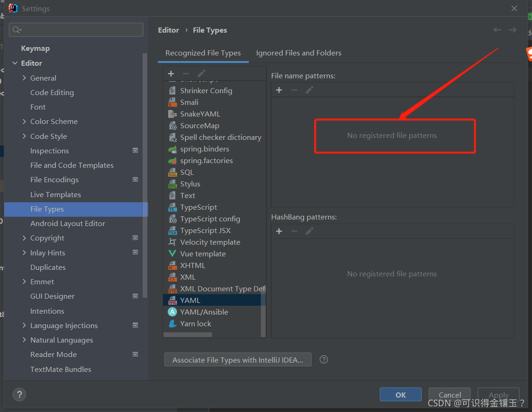Open Reader Mode settings

pos(54,354)
